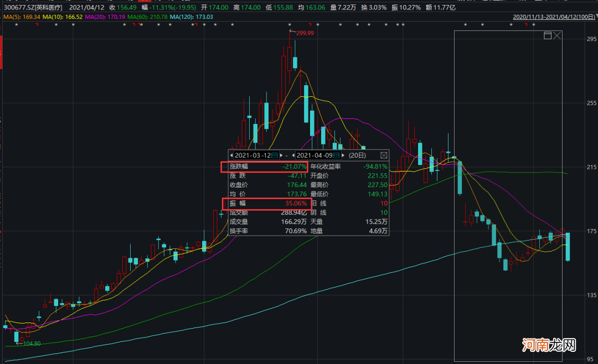This screenshot has height=364, width=598.
Task: Step start date 2021-03-12 forward one day
Action: (281, 155)
